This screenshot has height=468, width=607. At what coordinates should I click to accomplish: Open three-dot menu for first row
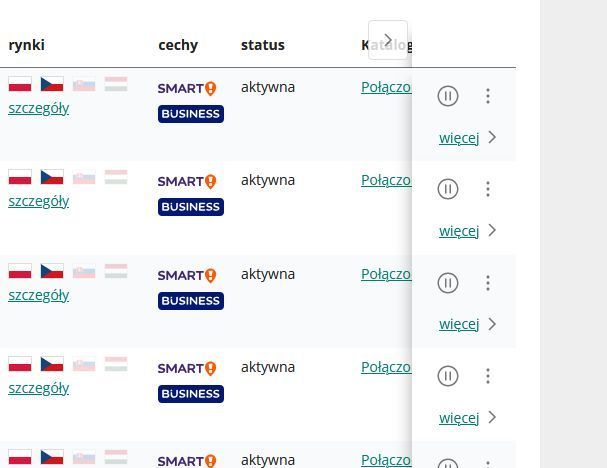[488, 96]
